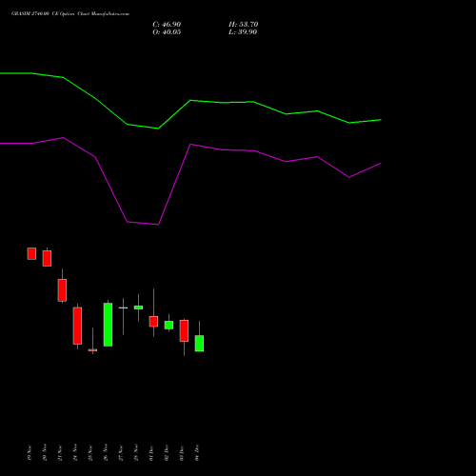476x476 pixels.
Task: Click the last green candle above 04 Dec
Action: pyautogui.click(x=199, y=344)
